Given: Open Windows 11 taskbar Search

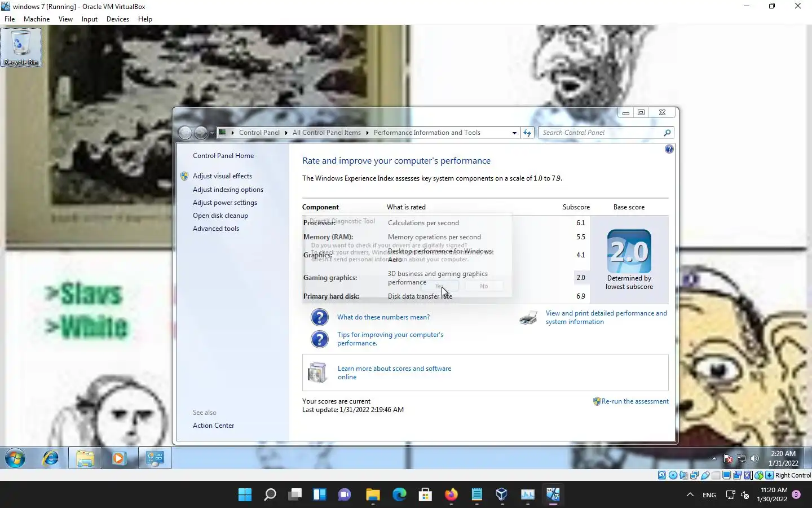Looking at the screenshot, I should point(270,495).
